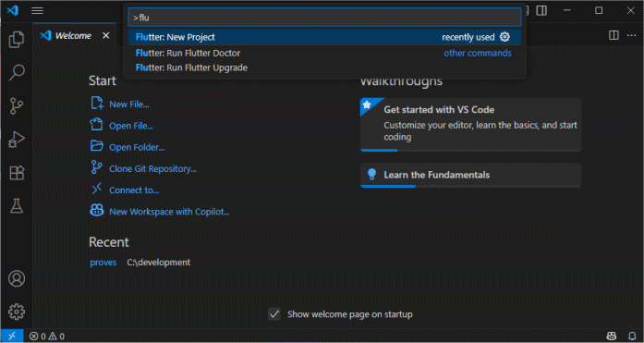Click the VS Code logo in title bar
Screen dimensions: 644x343
[x=12, y=10]
